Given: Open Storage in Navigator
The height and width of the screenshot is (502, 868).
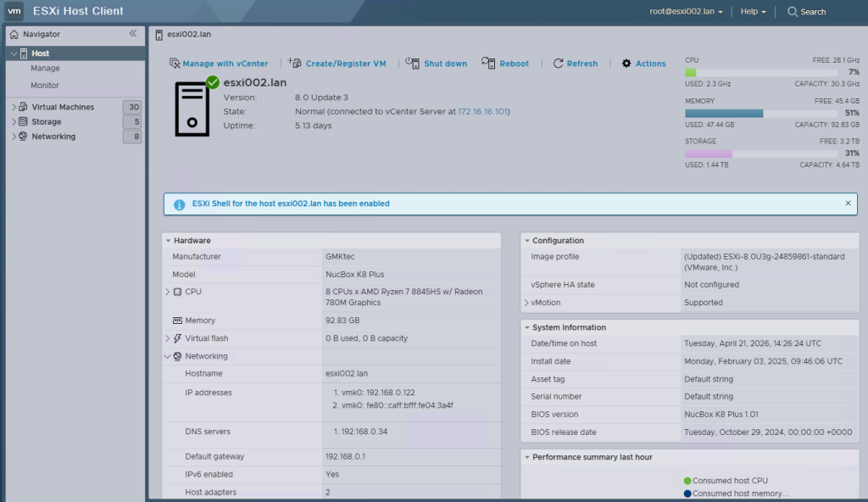Looking at the screenshot, I should pyautogui.click(x=46, y=121).
